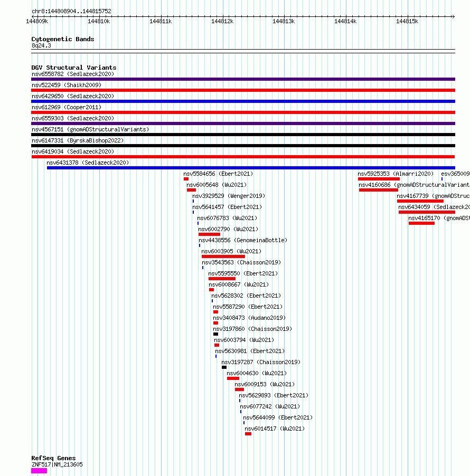Click nsv5628302 (Ebert2021) label

click(x=247, y=296)
